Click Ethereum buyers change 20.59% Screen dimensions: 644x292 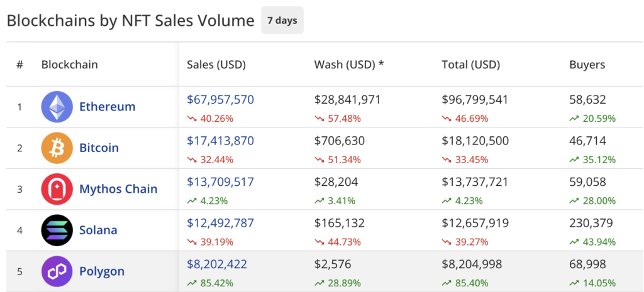592,119
